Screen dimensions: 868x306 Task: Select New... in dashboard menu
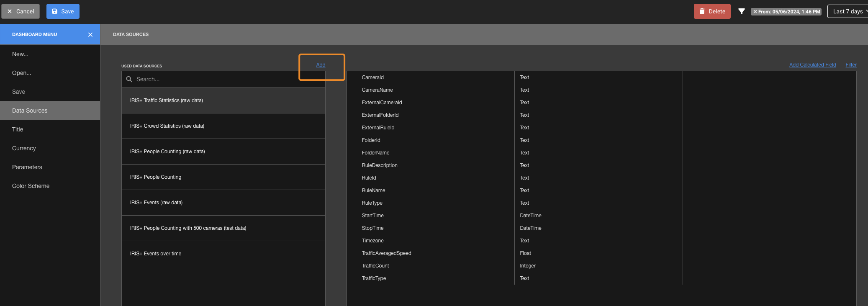(x=21, y=54)
